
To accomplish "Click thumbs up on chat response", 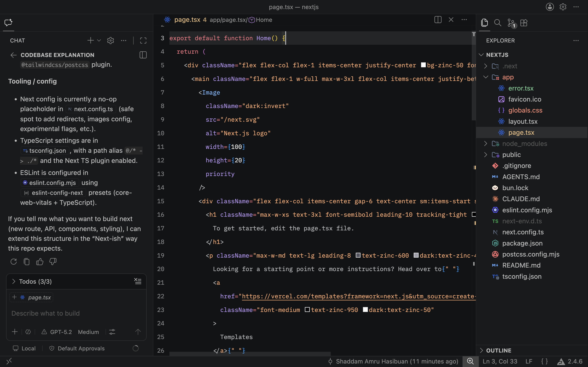I will (40, 262).
